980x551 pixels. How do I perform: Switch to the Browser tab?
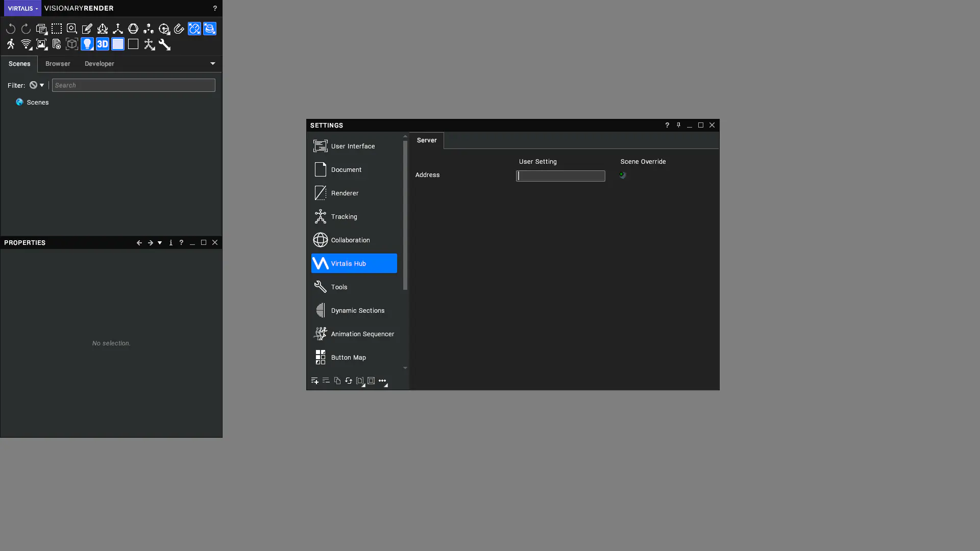point(58,64)
